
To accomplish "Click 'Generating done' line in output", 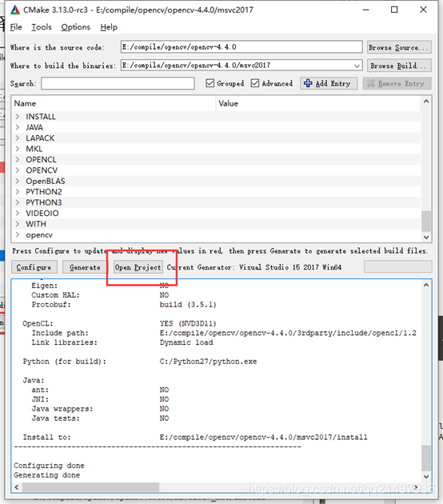I will [x=46, y=475].
